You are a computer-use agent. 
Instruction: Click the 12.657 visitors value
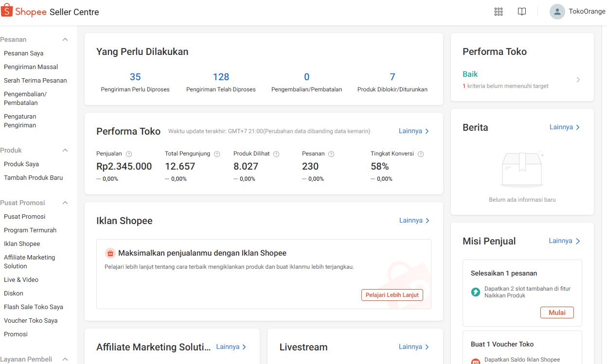tap(180, 166)
